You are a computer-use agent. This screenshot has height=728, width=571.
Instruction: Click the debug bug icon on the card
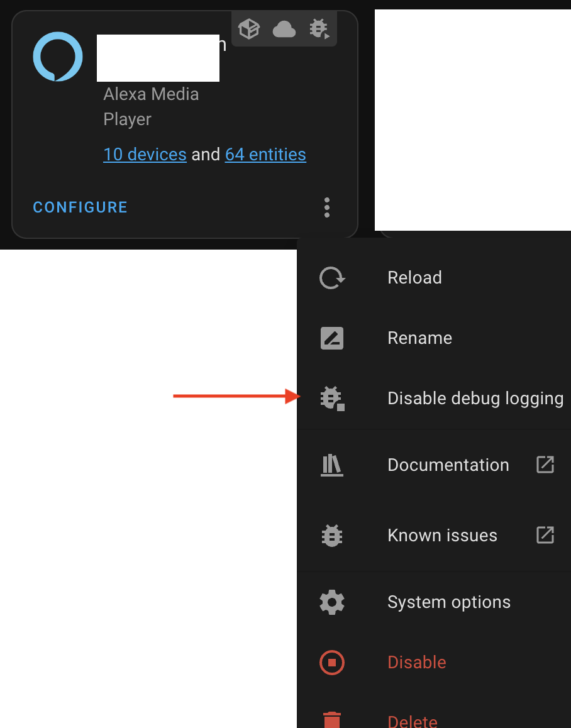(x=319, y=28)
